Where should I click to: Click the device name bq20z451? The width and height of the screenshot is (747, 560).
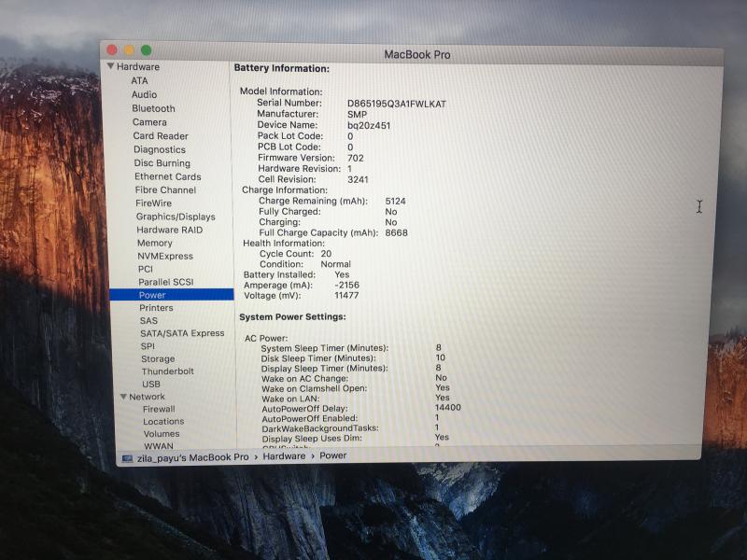click(369, 126)
